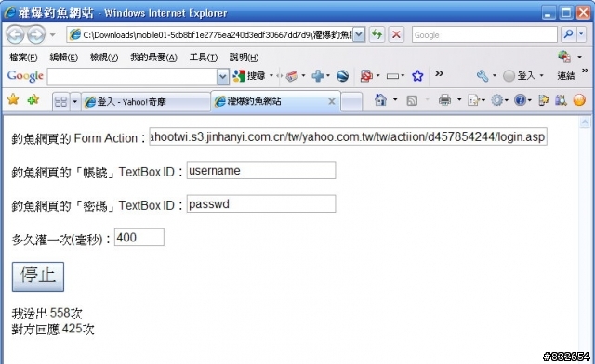
Task: Click the Form Action URL field
Action: coord(348,136)
